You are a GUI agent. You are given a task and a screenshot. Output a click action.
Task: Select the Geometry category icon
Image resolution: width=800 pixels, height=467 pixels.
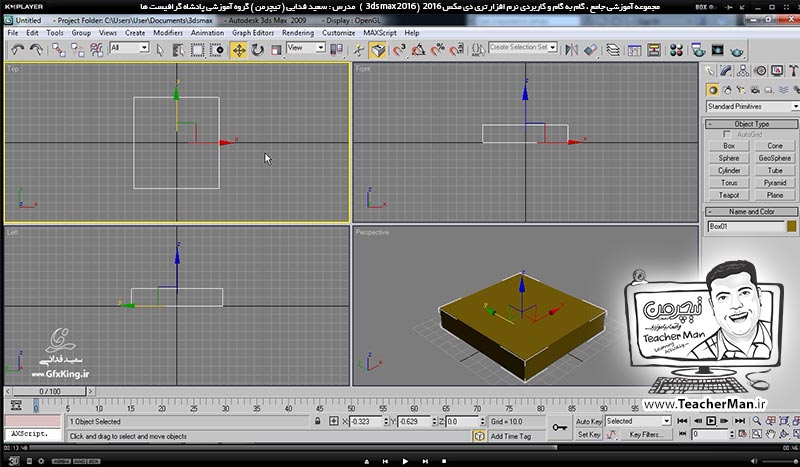(712, 90)
